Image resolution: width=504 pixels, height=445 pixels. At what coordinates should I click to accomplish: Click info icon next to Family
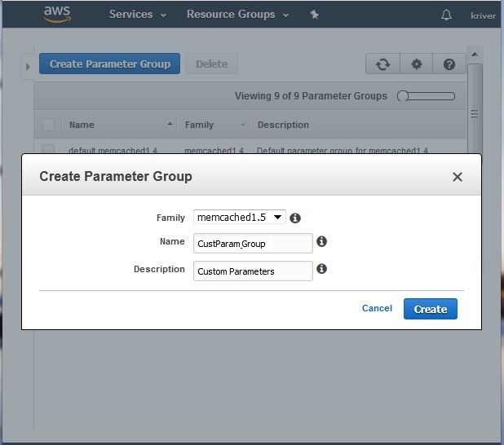(x=295, y=218)
